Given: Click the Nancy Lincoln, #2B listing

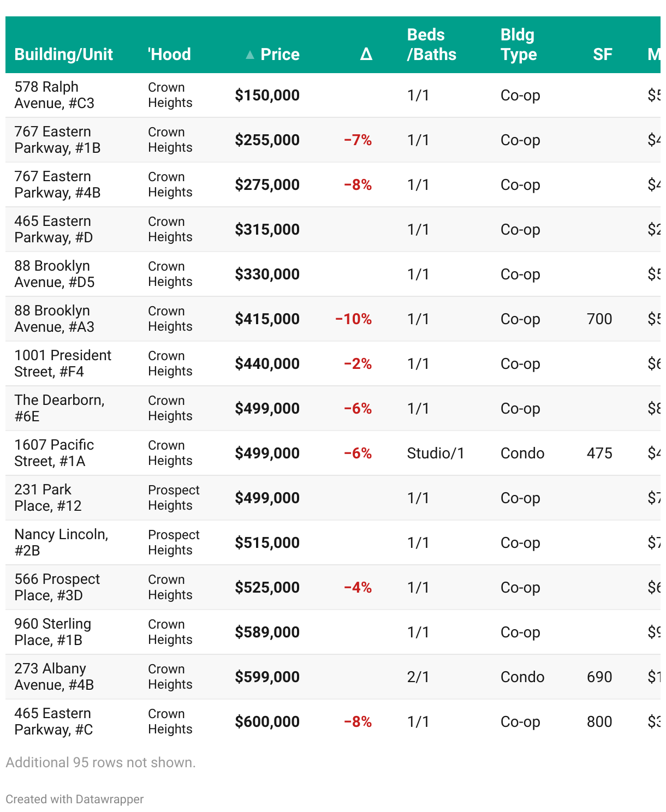Looking at the screenshot, I should (61, 542).
